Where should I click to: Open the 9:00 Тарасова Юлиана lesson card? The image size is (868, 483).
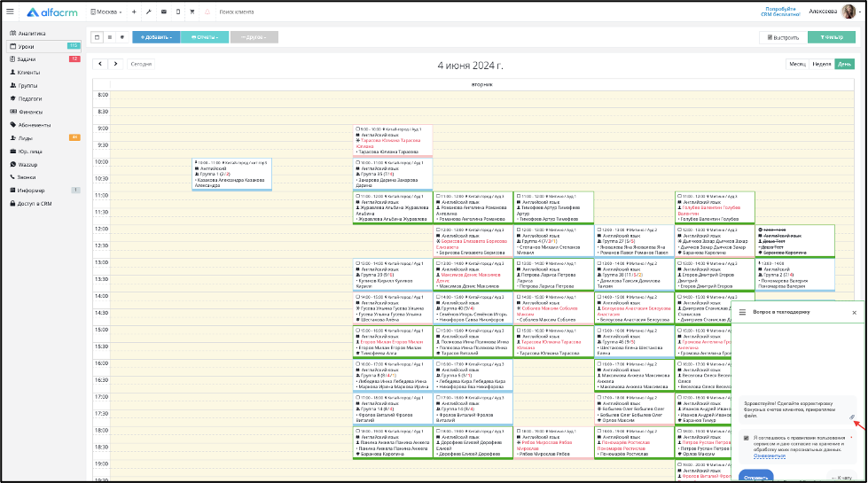393,141
